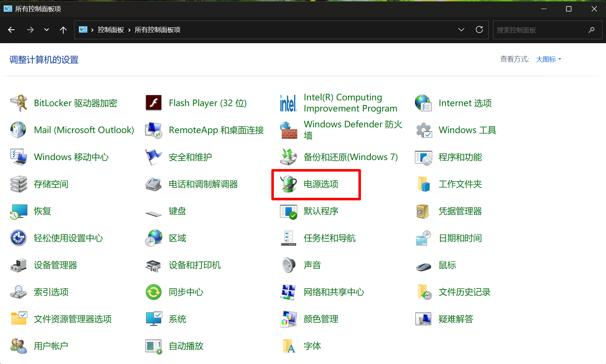Click 所有控制面板项 in the breadcrumb path
Viewport: 606px width, 364px height.
coord(158,30)
